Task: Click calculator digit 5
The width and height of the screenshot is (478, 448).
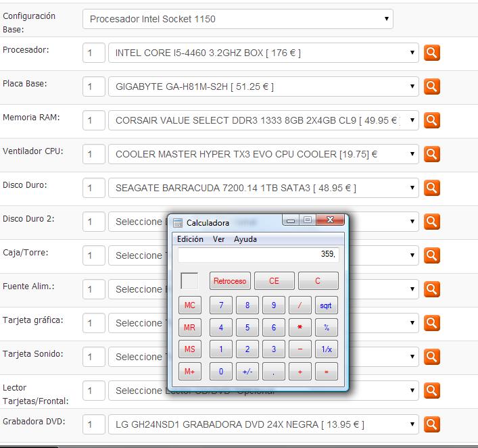Action: pyautogui.click(x=247, y=327)
